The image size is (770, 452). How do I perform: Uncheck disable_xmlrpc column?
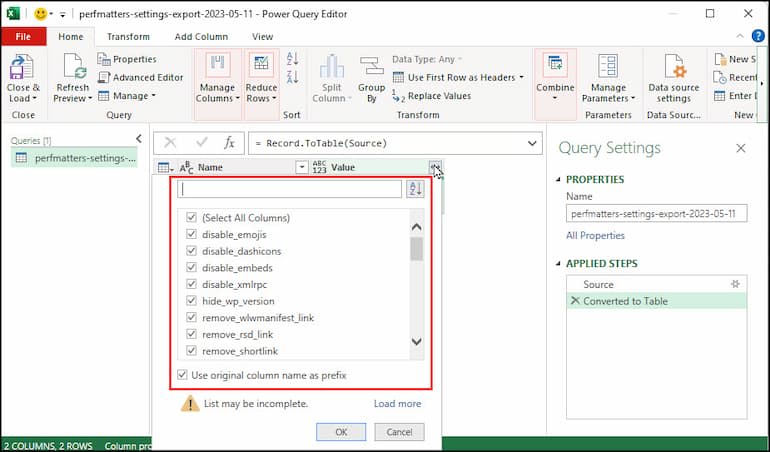[192, 284]
